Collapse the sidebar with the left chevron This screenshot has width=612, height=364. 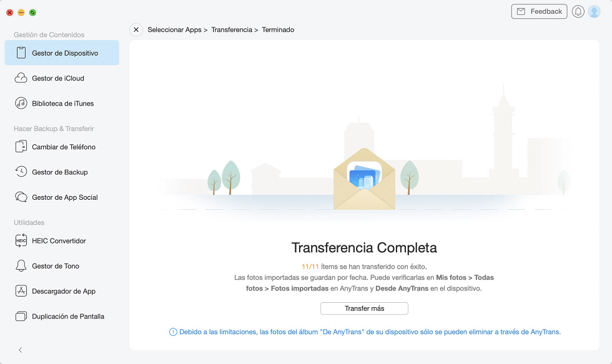(x=21, y=350)
